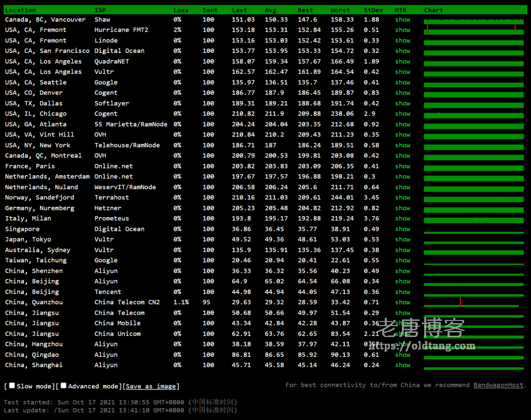Viewport: 531px width, 420px height.
Task: Show MTR for Taichung Google row
Action: point(402,260)
